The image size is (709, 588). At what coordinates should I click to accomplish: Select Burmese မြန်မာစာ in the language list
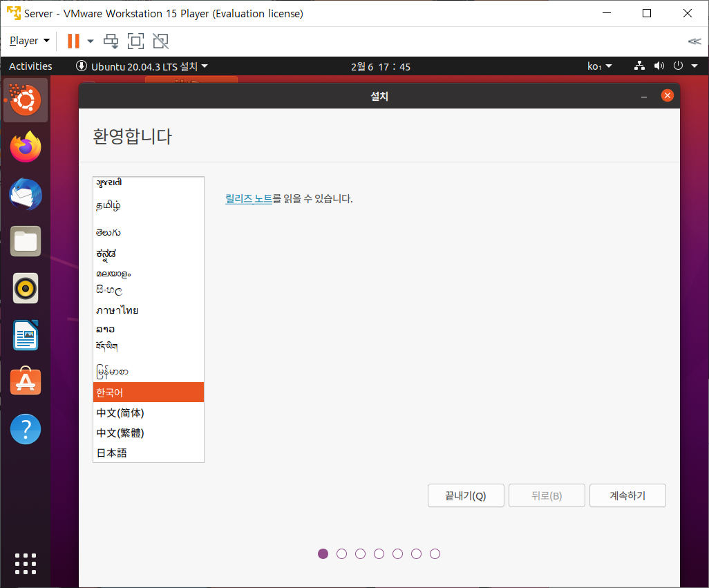pos(149,371)
